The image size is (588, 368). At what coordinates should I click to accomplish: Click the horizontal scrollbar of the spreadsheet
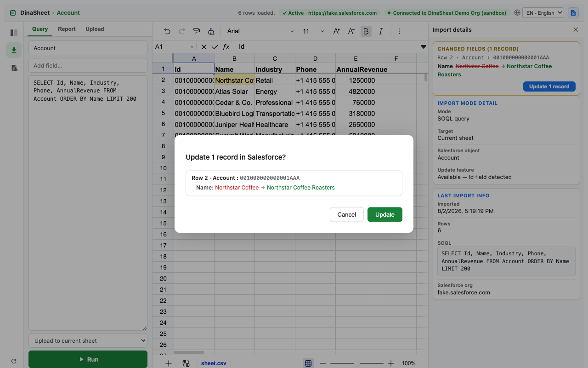189,352
